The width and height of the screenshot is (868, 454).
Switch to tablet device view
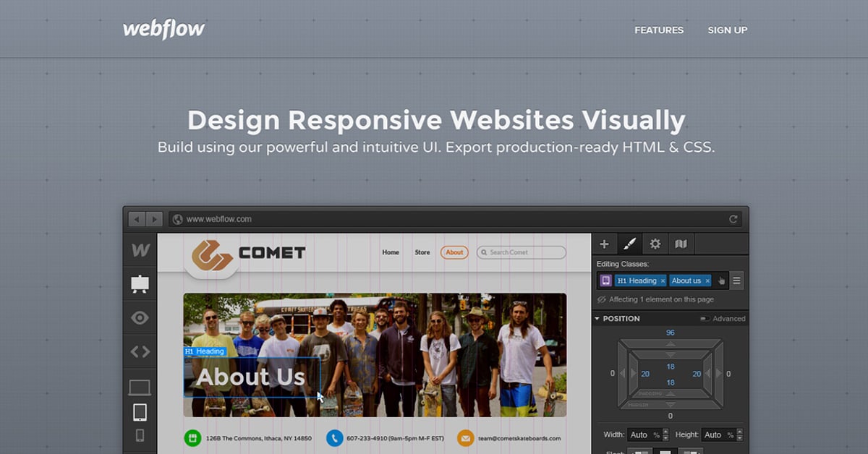pyautogui.click(x=140, y=412)
